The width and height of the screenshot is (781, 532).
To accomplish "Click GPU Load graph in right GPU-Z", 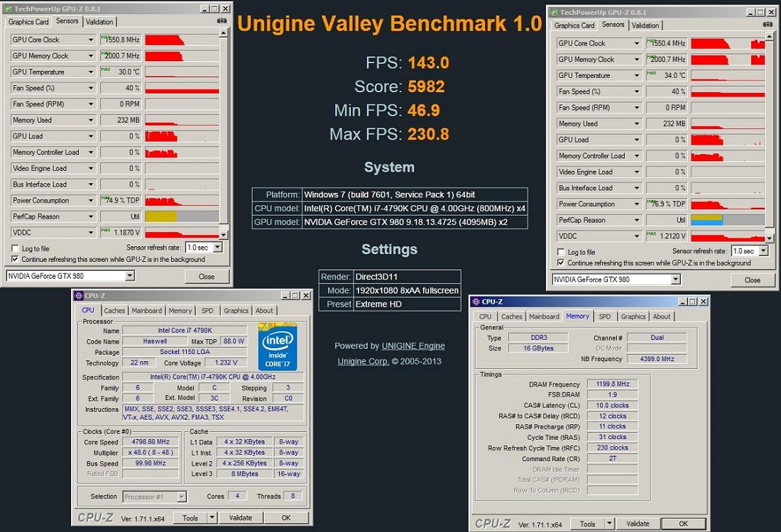I will tap(728, 139).
